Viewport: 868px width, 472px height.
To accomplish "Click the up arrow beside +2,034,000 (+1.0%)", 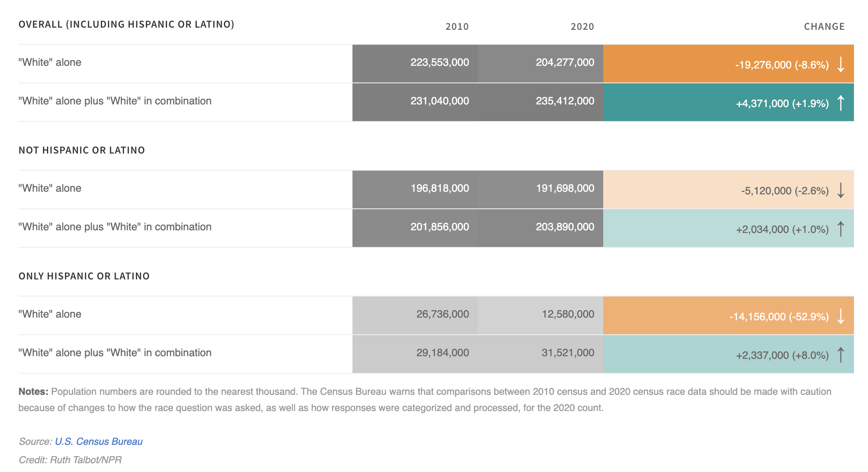I will click(840, 229).
